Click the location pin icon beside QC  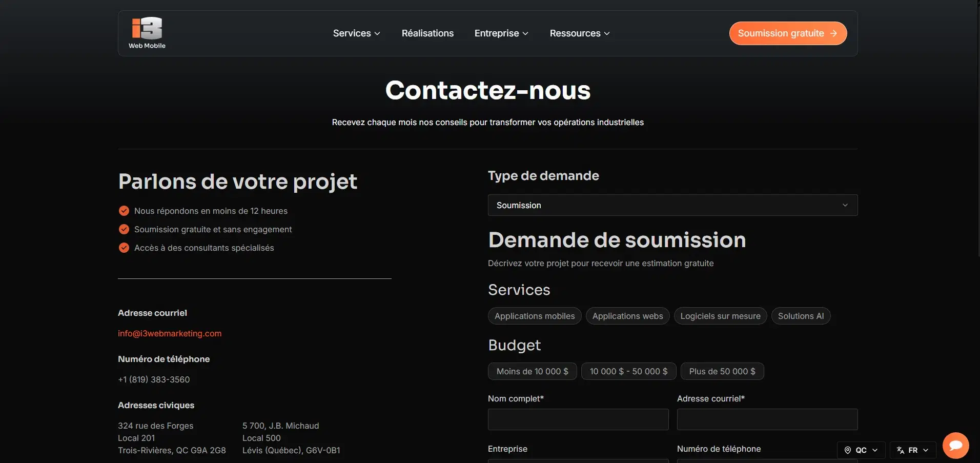click(847, 450)
